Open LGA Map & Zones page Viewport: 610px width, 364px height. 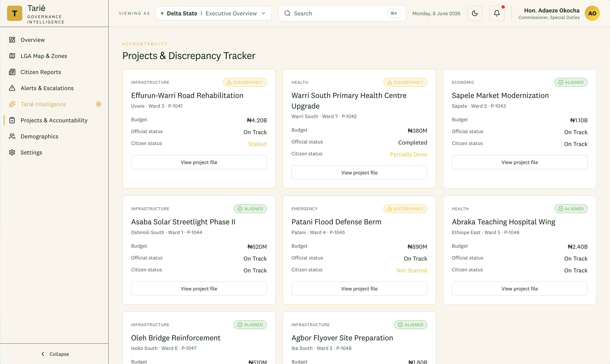tap(54, 56)
